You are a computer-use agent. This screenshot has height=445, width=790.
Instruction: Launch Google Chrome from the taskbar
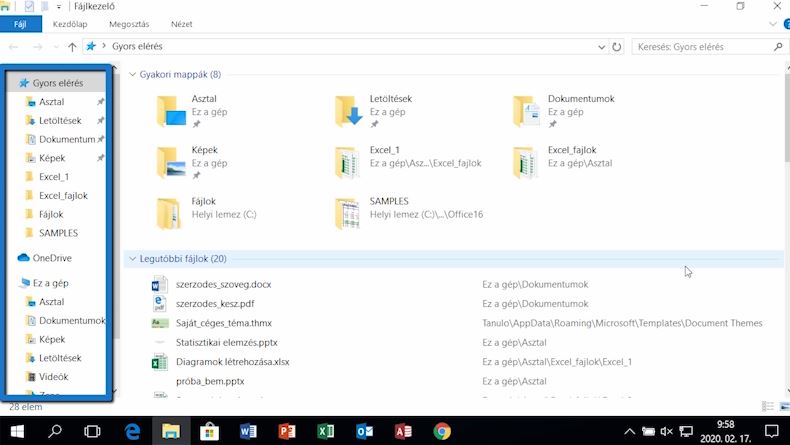coord(442,431)
